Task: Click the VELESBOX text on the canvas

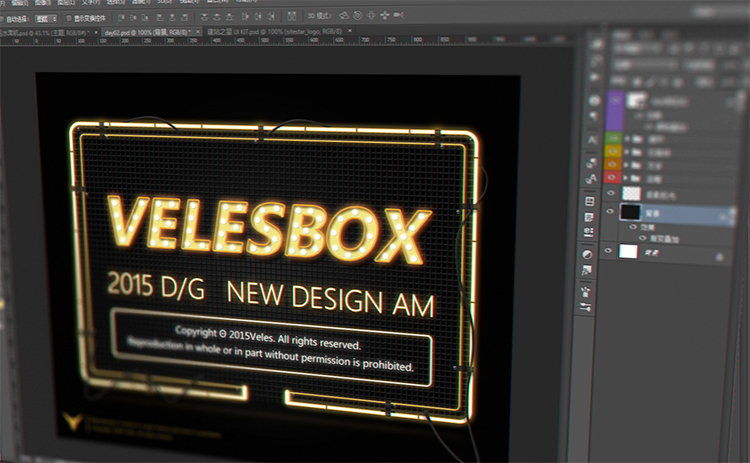Action: pyautogui.click(x=268, y=230)
